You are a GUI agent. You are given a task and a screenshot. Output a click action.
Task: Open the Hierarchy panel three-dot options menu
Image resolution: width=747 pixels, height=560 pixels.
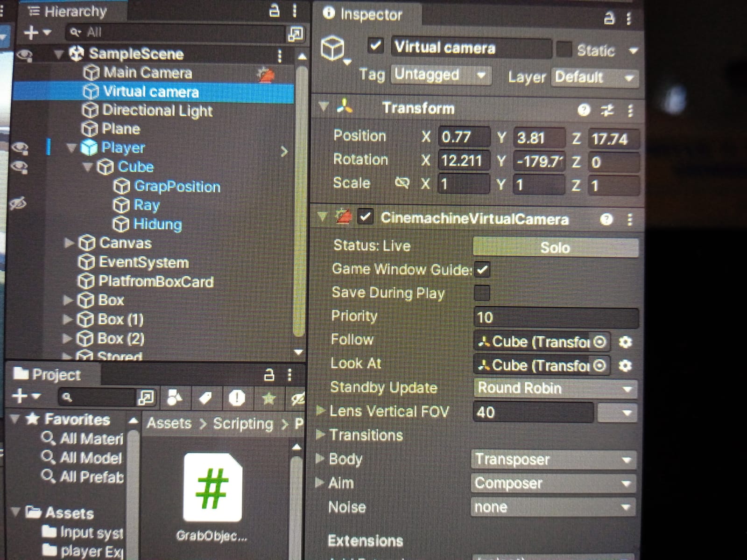tap(294, 10)
